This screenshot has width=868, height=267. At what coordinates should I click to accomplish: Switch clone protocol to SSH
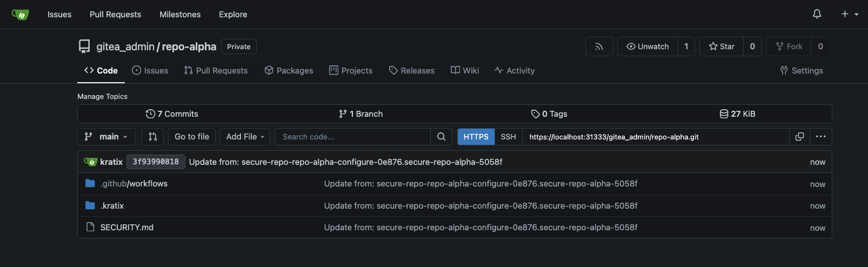508,137
